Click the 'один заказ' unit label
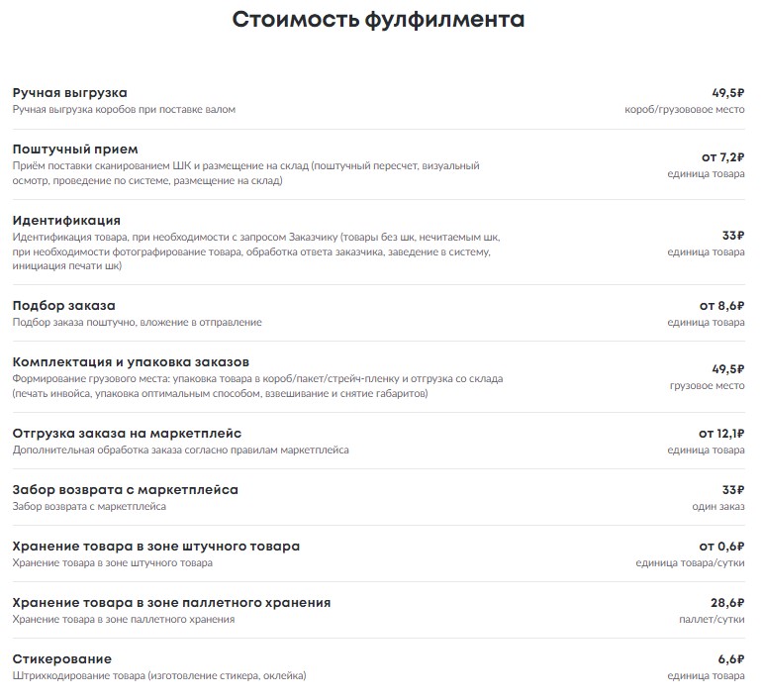Screen dimensions: 762x700 pyautogui.click(x=718, y=506)
